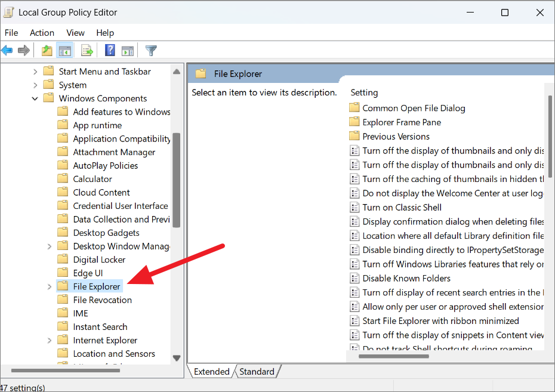Click the tree pane vertical scrollbar thumb

177,180
